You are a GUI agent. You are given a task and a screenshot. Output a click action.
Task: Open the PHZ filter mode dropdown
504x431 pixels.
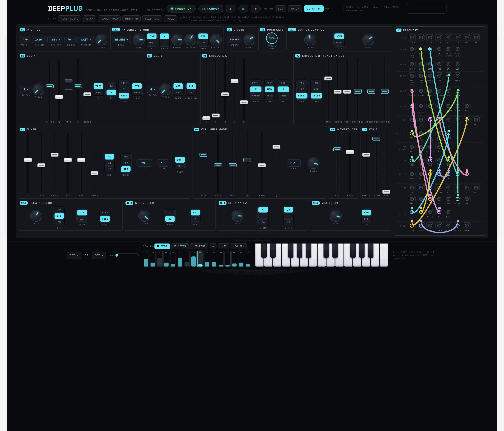[294, 163]
